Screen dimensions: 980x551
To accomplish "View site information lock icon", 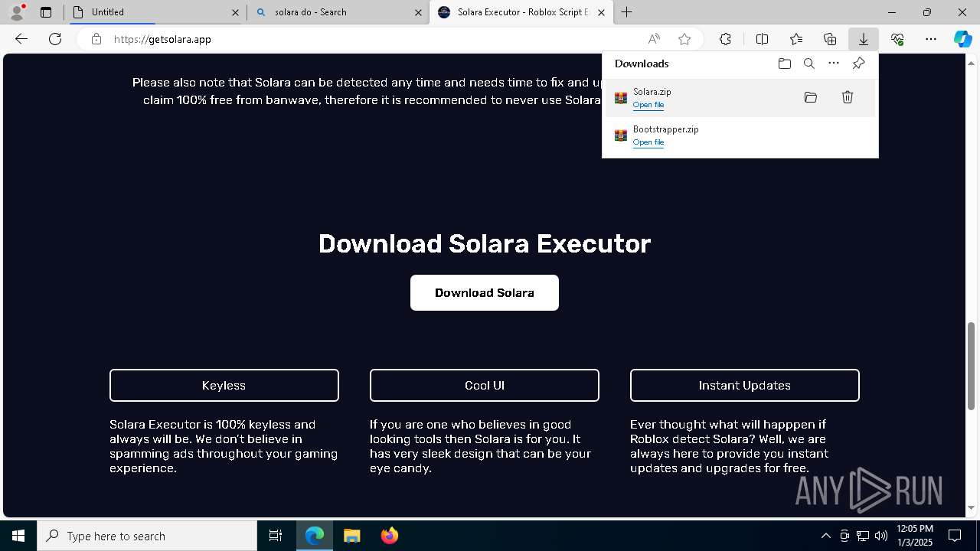I will pyautogui.click(x=96, y=39).
